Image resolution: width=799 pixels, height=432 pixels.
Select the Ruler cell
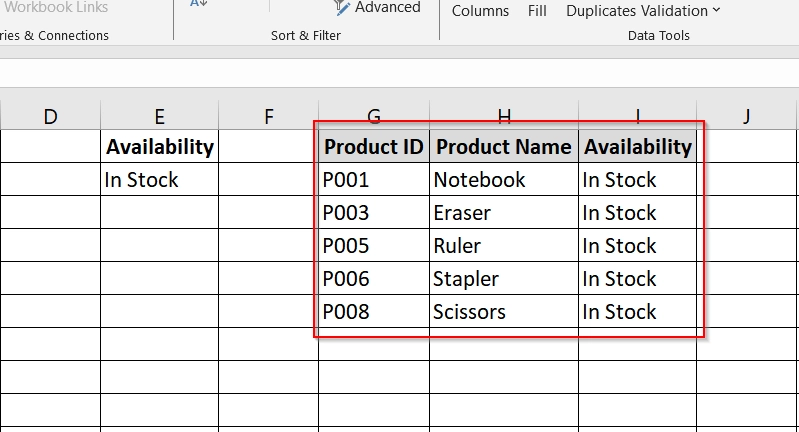point(504,246)
